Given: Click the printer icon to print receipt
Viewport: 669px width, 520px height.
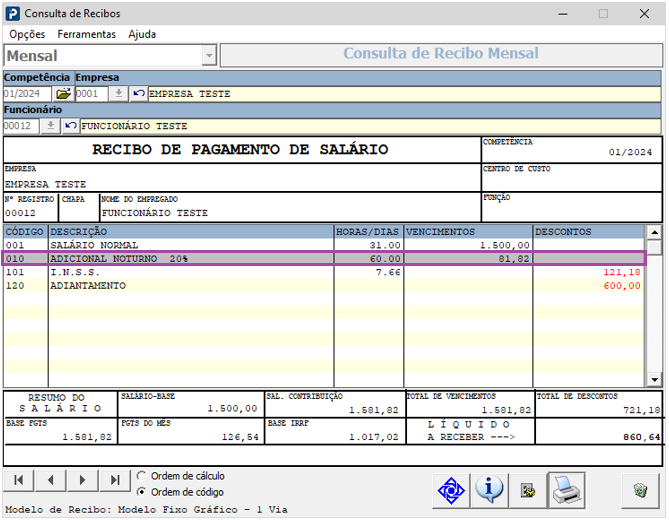Looking at the screenshot, I should pos(567,490).
